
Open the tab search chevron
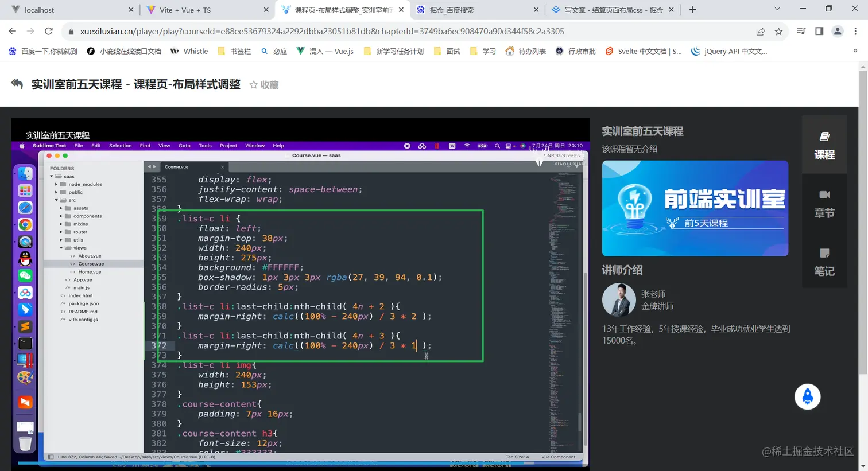(x=777, y=9)
